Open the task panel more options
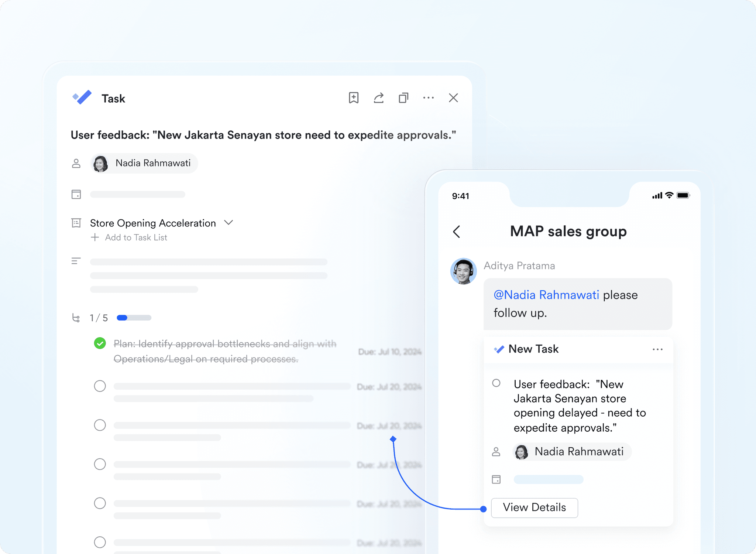The image size is (756, 554). pos(428,98)
